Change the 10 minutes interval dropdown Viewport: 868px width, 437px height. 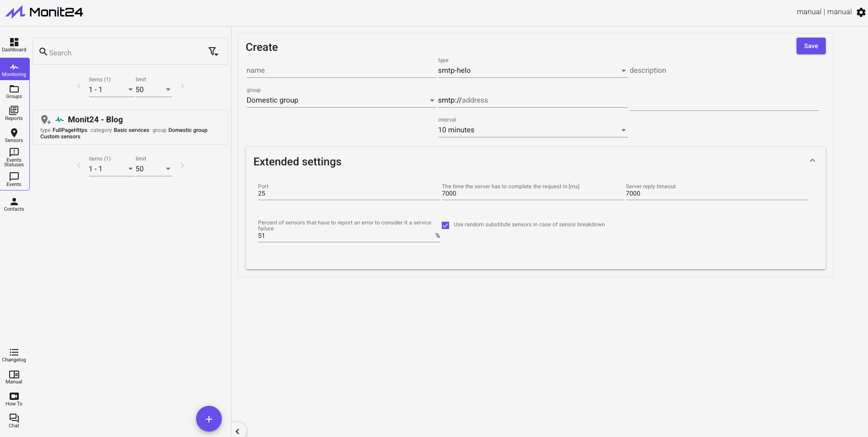pyautogui.click(x=532, y=130)
